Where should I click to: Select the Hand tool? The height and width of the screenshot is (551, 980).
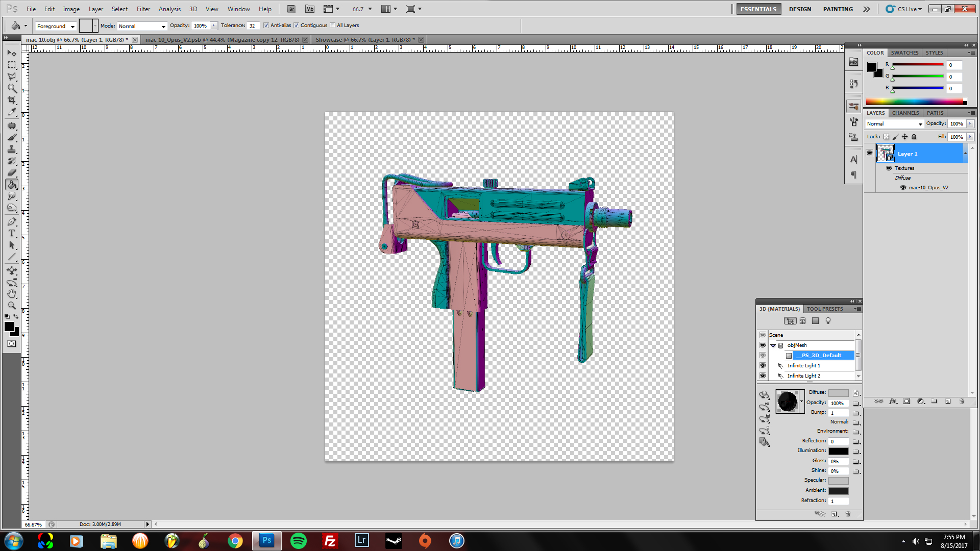(11, 294)
